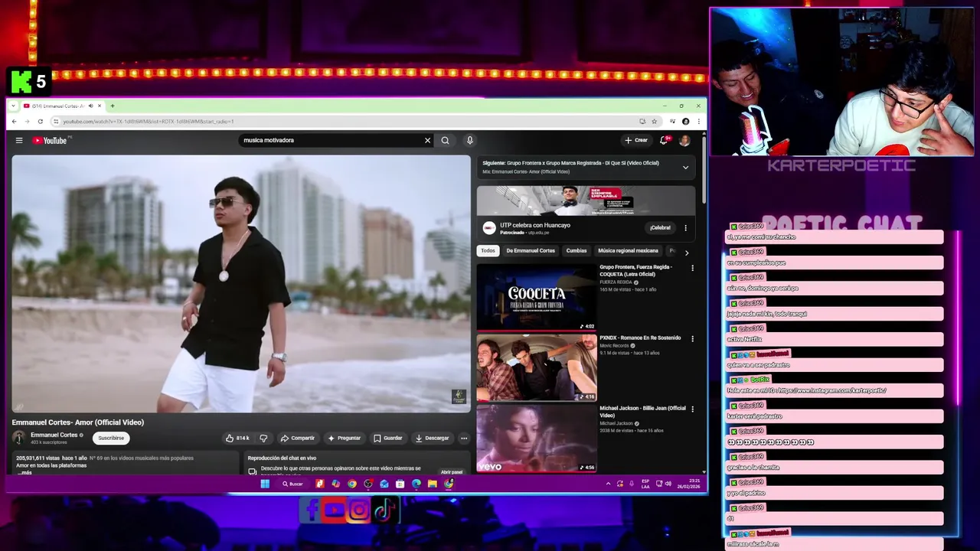
Task: Play the COQUETA video thumbnail
Action: (x=537, y=297)
